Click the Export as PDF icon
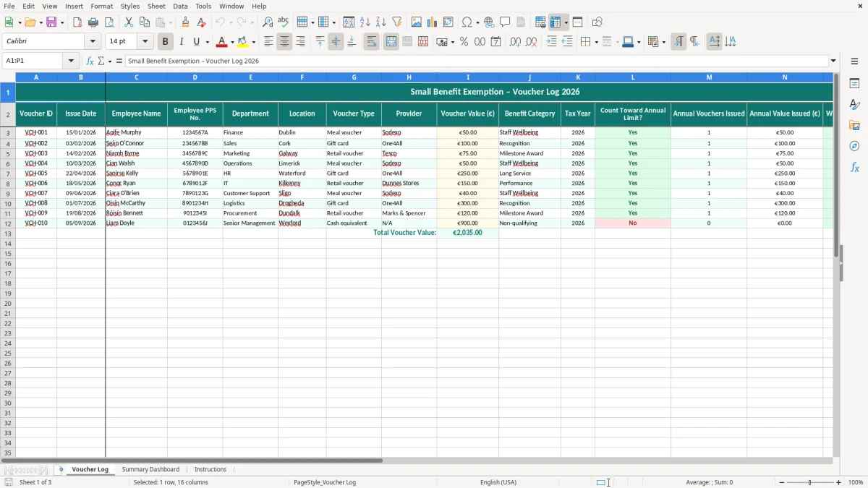Image resolution: width=868 pixels, height=488 pixels. [77, 22]
